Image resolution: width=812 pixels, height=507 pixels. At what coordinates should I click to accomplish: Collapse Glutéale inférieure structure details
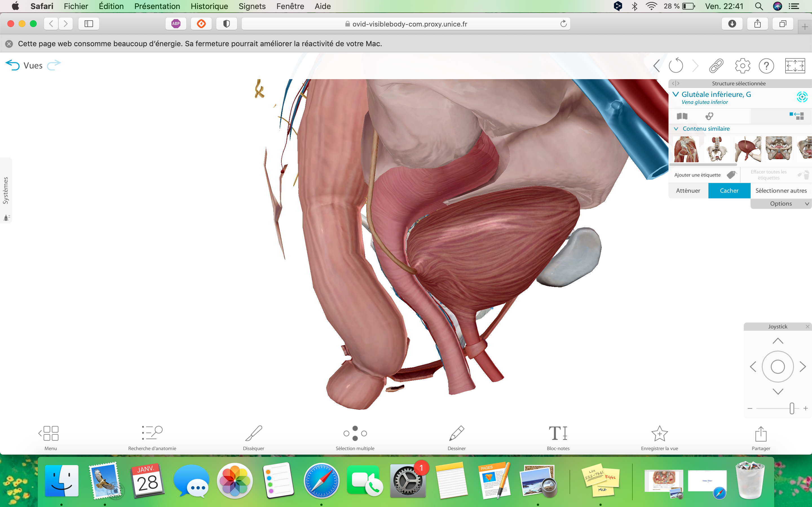[676, 94]
